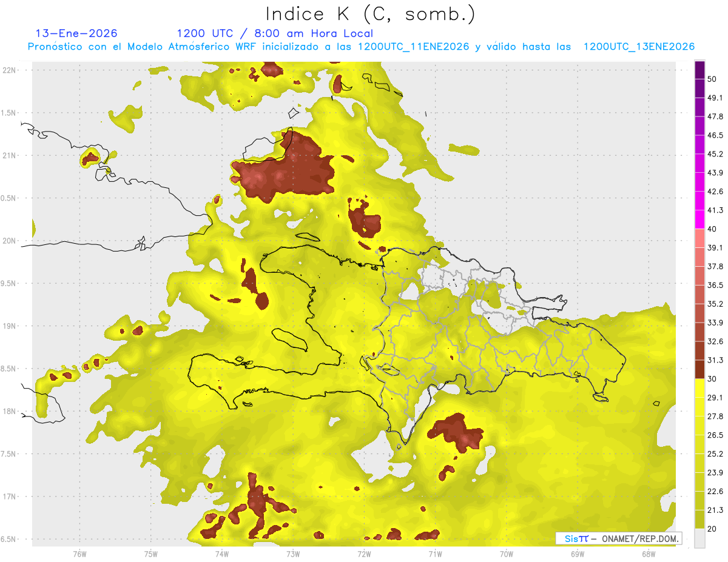Select the 18N latitude axis label
This screenshot has width=728, height=562.
[x=9, y=412]
